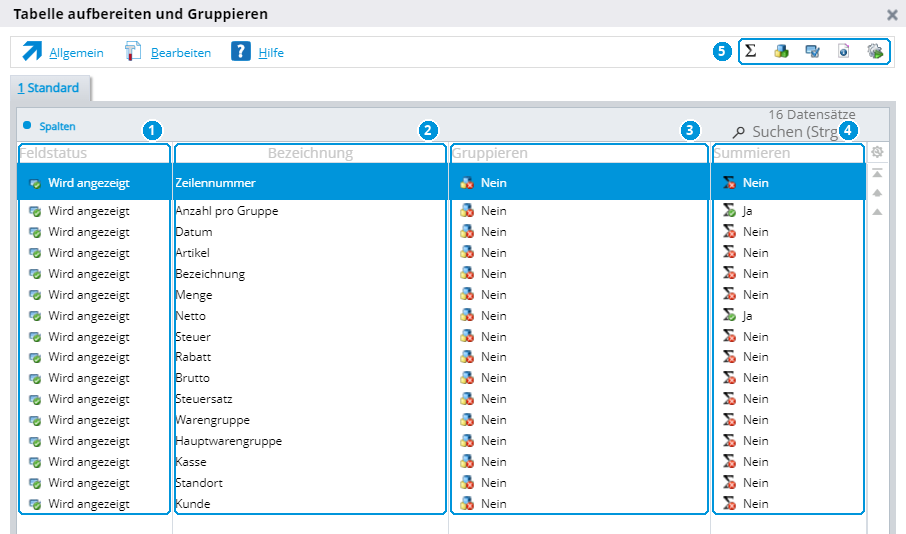Toggle Gruppieren icon for Kunde row

467,504
